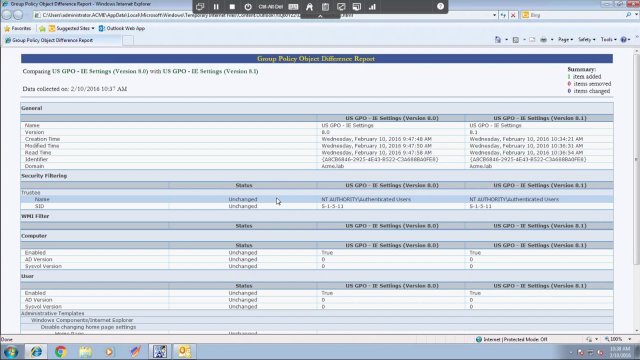Image resolution: width=640 pixels, height=360 pixels.
Task: Click the red X stop loading button
Action: [x=513, y=15]
